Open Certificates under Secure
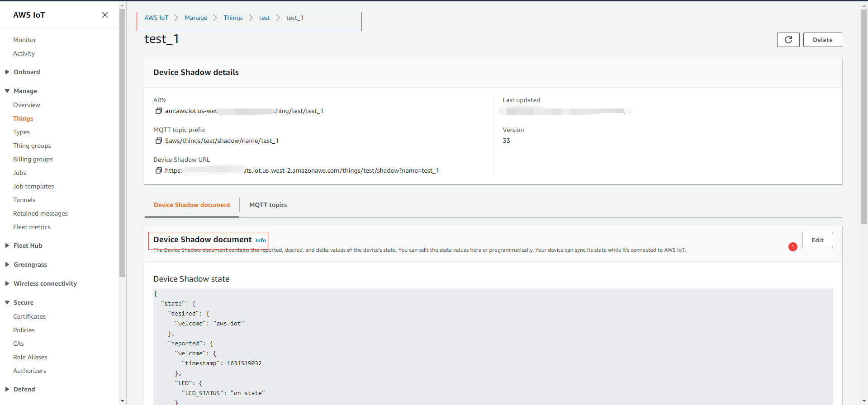Viewport: 868px width, 405px height. click(29, 316)
